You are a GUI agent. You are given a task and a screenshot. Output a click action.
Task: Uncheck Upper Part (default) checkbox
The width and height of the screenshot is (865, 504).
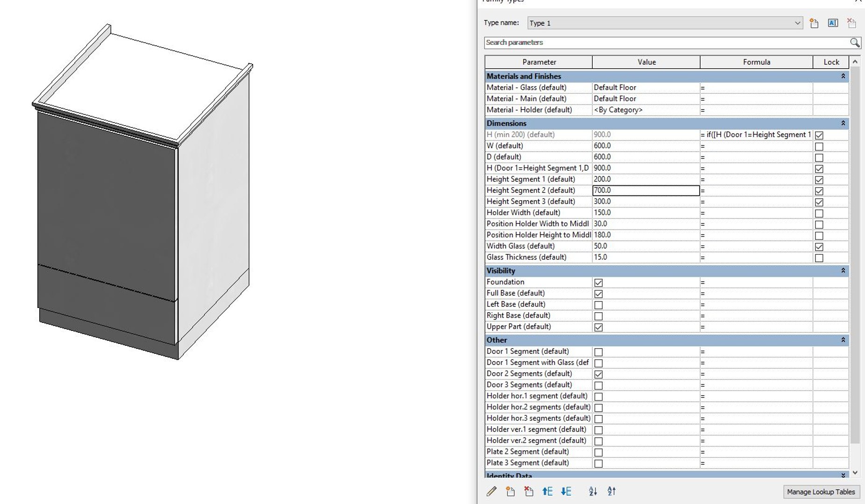[598, 327]
